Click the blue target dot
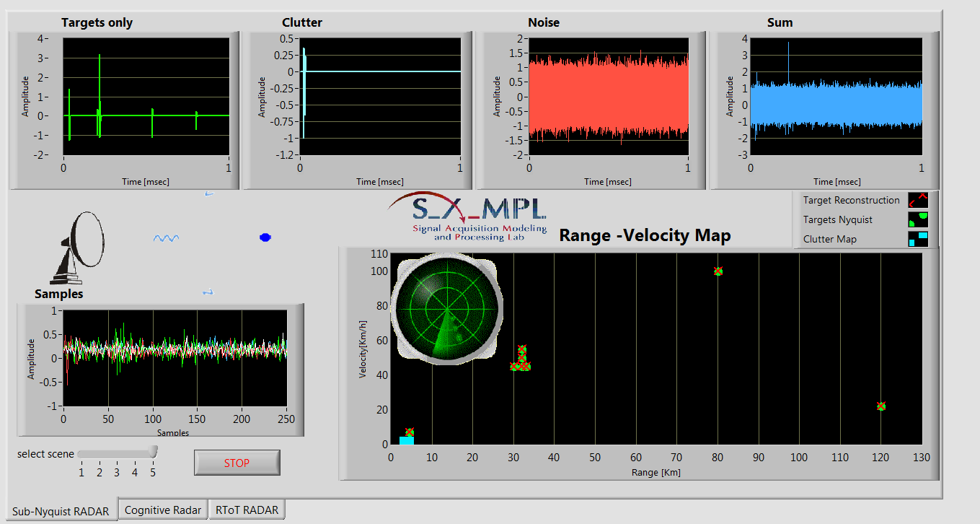Image resolution: width=980 pixels, height=524 pixels. pos(265,237)
